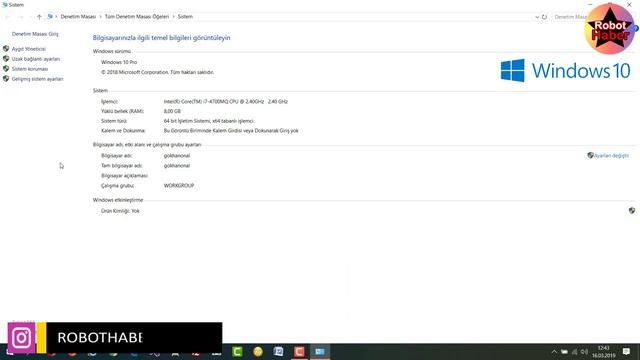Click the shield icon beside Aygıt Yöneticisi
Viewport: 640px width, 360px height.
(x=6, y=49)
